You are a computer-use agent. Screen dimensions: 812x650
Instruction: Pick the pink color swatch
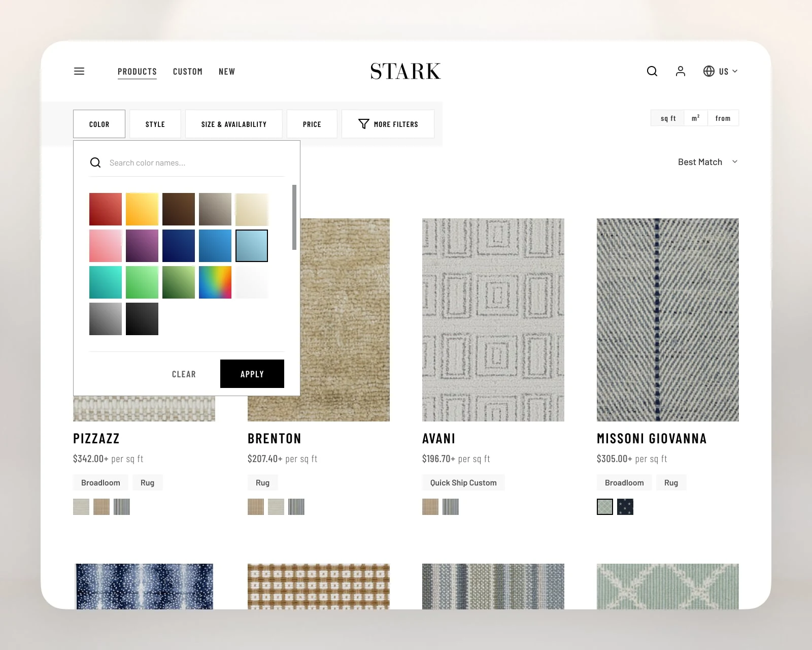pos(106,246)
